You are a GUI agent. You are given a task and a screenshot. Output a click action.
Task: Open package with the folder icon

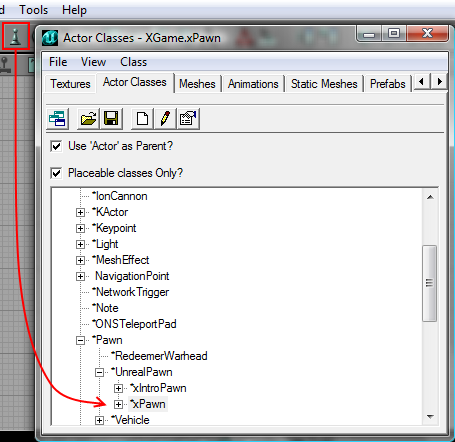pyautogui.click(x=88, y=119)
